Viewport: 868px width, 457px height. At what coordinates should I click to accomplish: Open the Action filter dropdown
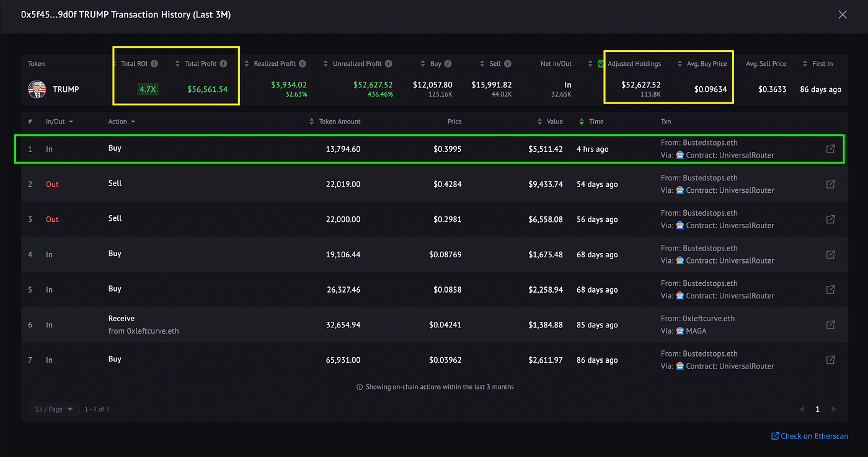click(122, 122)
